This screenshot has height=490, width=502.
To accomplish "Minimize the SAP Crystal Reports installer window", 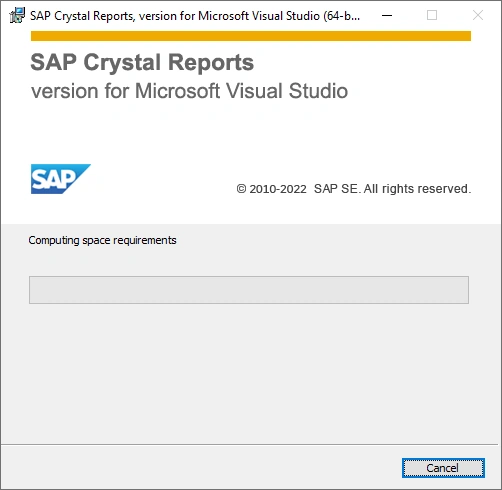I will (387, 15).
